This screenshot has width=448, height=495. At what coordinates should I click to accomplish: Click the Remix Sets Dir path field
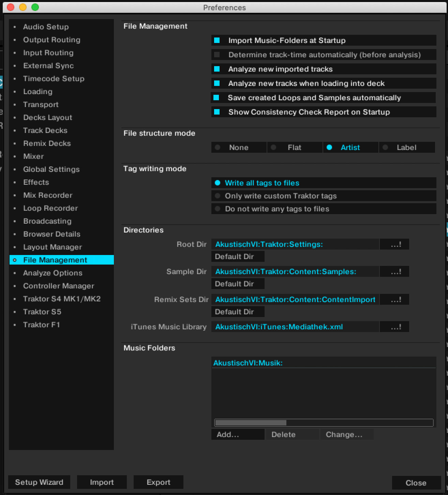295,300
